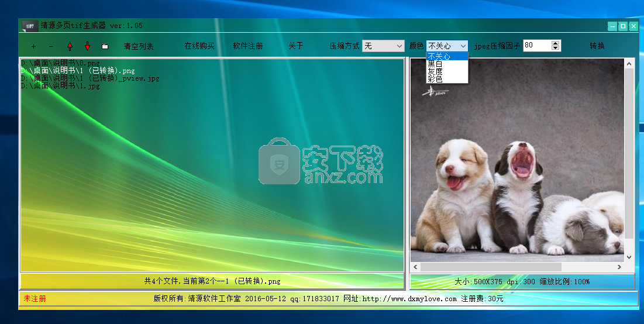Select 灰度 option in color list
The image size is (644, 324).
tap(447, 71)
